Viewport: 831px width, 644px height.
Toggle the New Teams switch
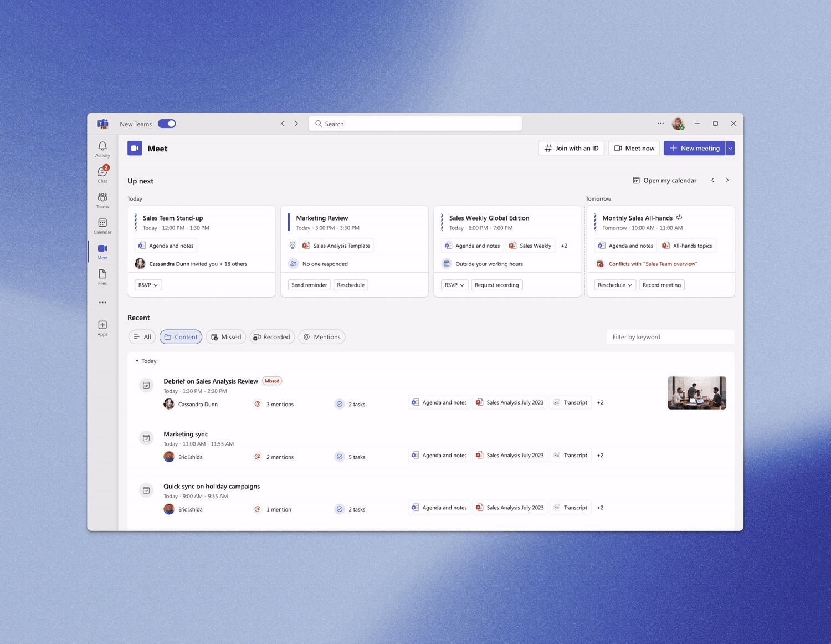pos(167,124)
